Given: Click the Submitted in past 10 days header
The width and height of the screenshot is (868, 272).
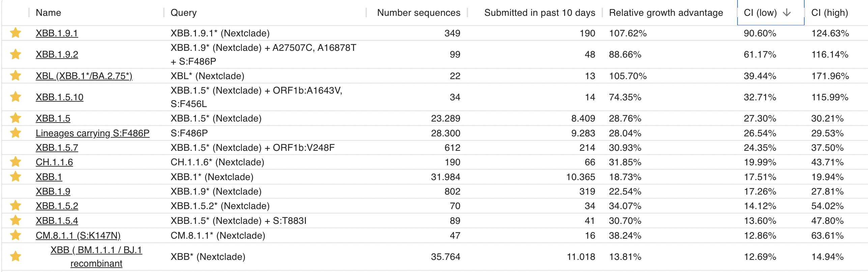Looking at the screenshot, I should 540,12.
